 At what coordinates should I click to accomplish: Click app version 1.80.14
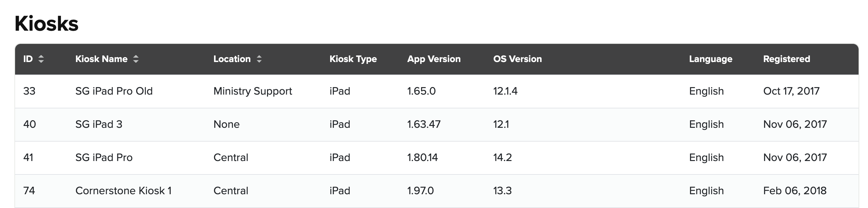click(422, 158)
